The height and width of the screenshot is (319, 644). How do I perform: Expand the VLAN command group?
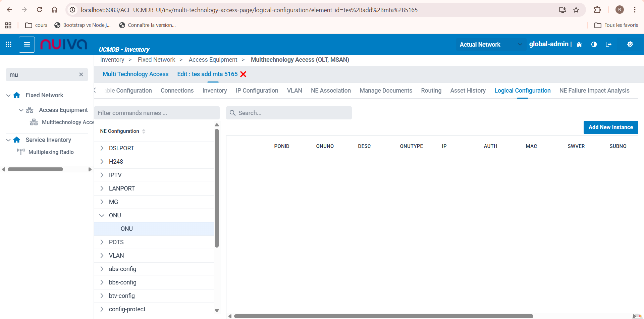pyautogui.click(x=102, y=256)
